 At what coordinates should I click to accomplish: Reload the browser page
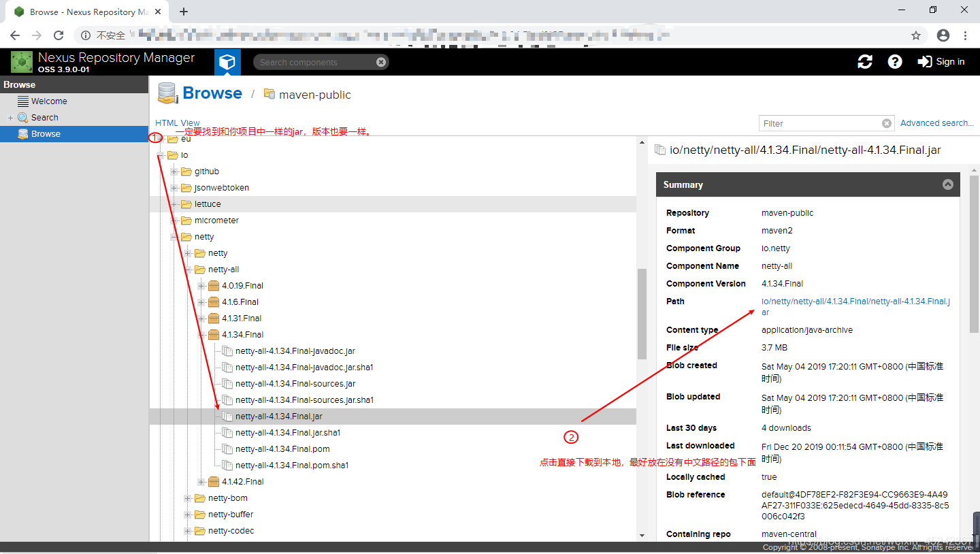point(59,35)
